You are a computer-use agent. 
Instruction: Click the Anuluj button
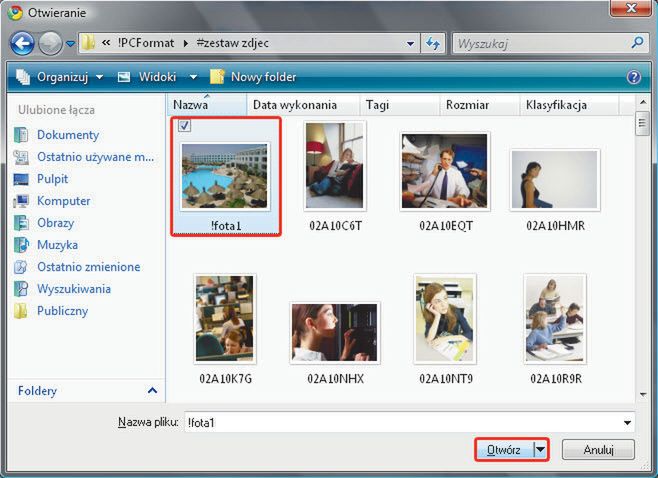598,450
